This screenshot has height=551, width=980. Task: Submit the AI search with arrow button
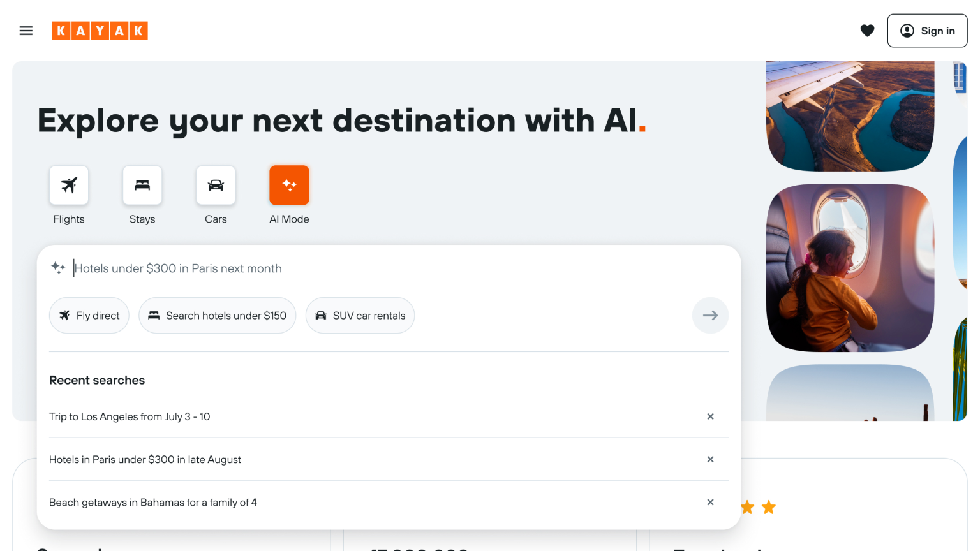[x=710, y=316]
